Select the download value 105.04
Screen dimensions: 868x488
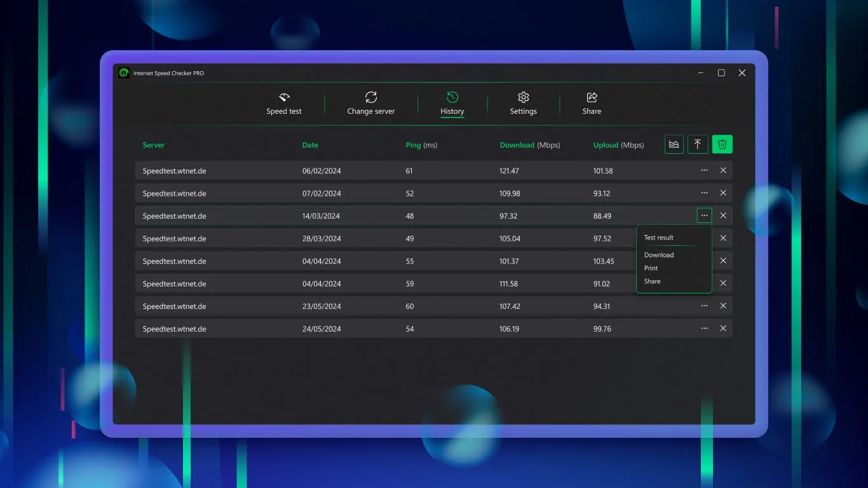click(x=510, y=239)
